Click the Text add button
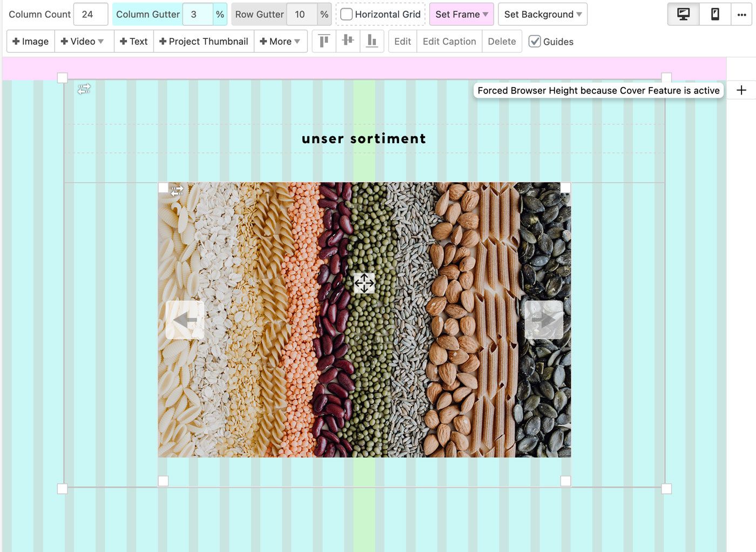This screenshot has width=756, height=552. 133,42
